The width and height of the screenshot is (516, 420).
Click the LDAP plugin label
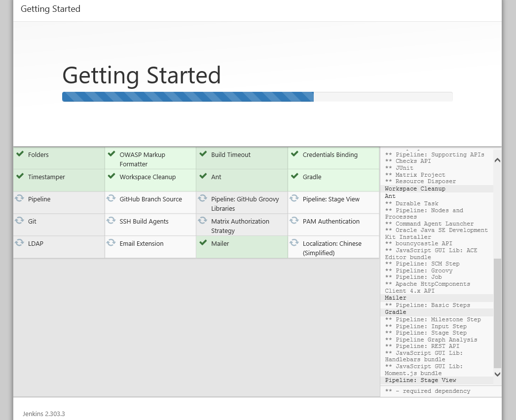coord(36,244)
